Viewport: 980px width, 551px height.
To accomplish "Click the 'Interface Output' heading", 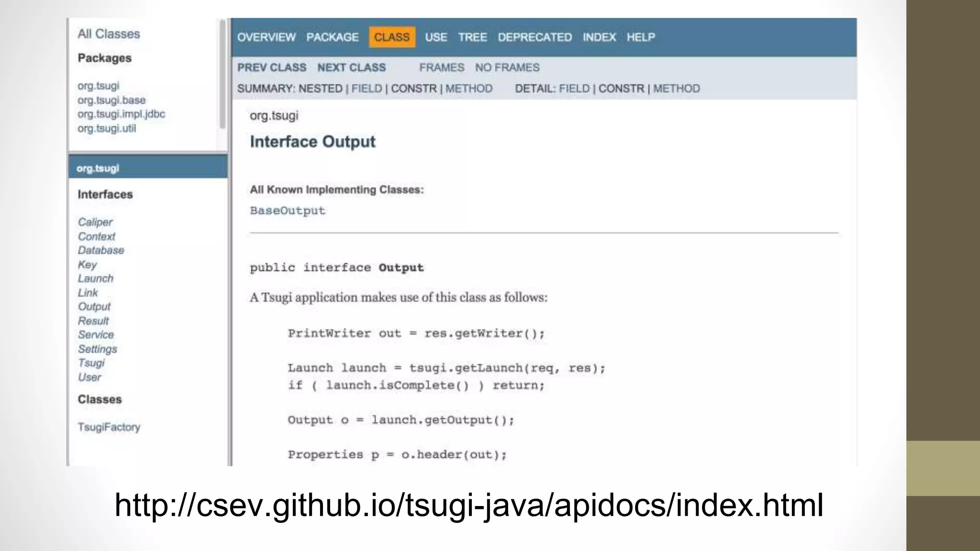I will 312,142.
